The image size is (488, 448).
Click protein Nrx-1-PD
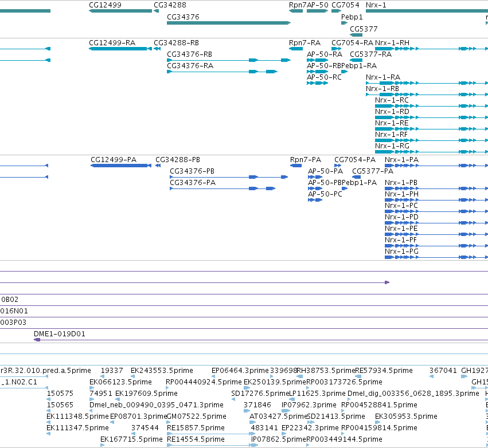pos(401,217)
